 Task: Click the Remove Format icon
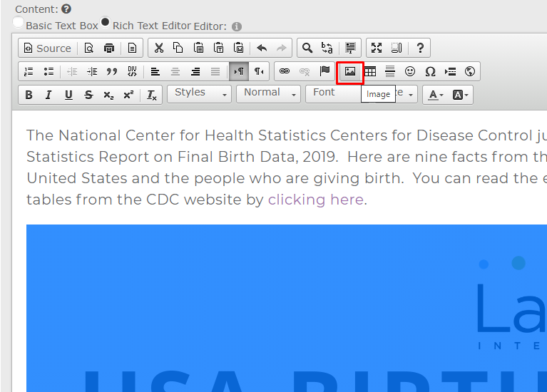click(x=152, y=95)
